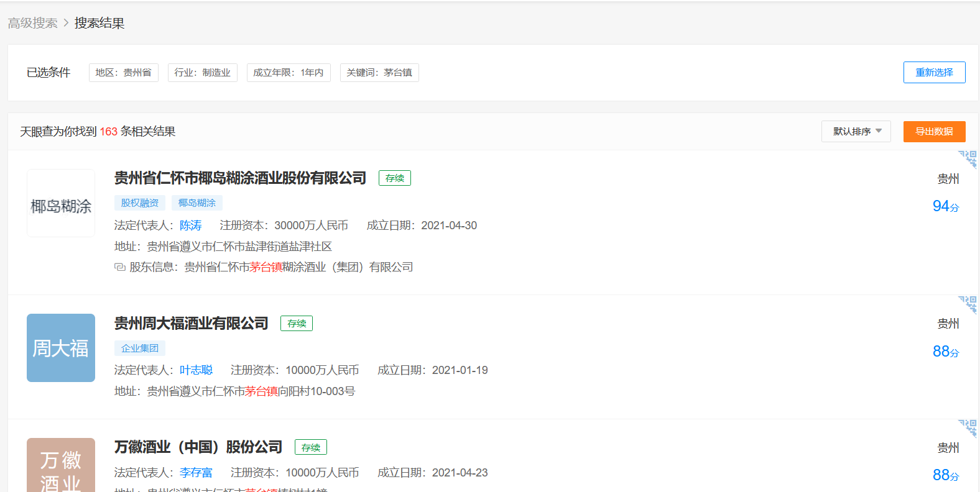Viewport: 980px width, 492px height.
Task: Click 注册资本：30000万人民币 text
Action: click(x=284, y=225)
